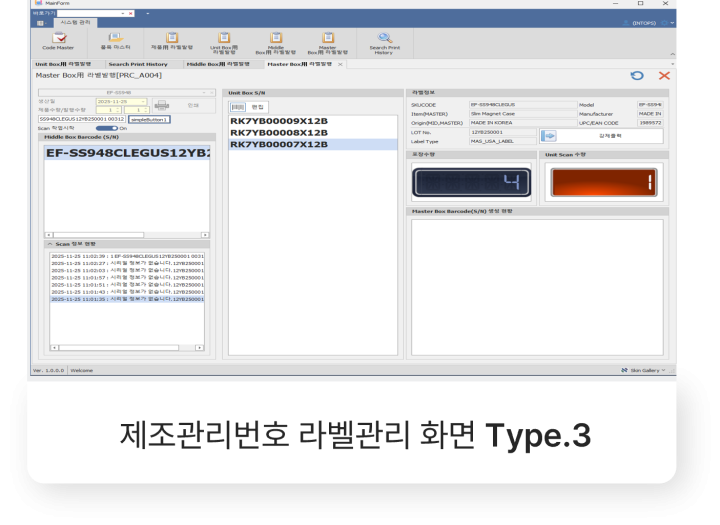The width and height of the screenshot is (720, 525).
Task: Click the INTOPS user icon
Action: pos(625,23)
